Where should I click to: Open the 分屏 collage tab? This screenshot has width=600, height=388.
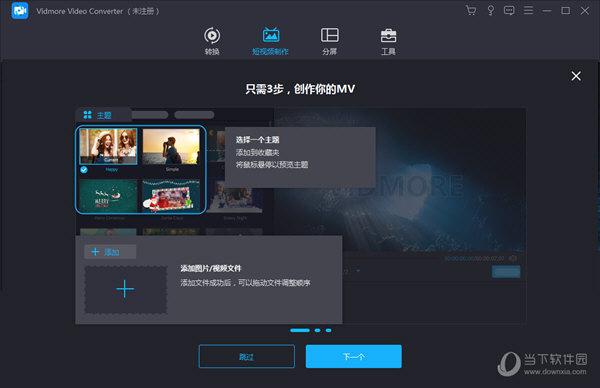329,41
